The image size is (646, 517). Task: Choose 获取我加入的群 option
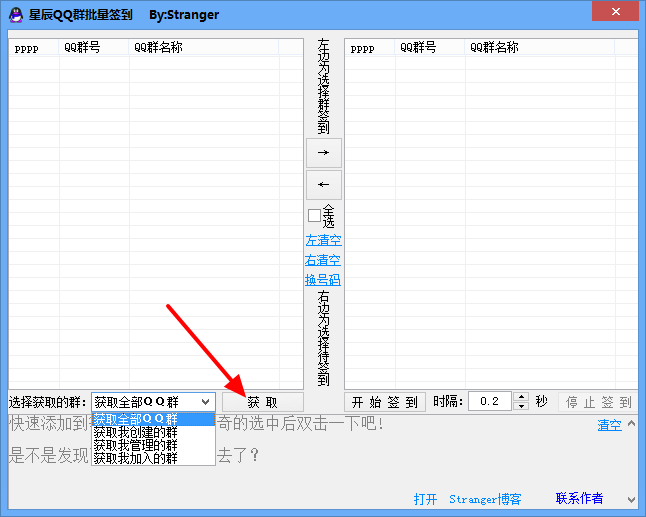[x=152, y=458]
